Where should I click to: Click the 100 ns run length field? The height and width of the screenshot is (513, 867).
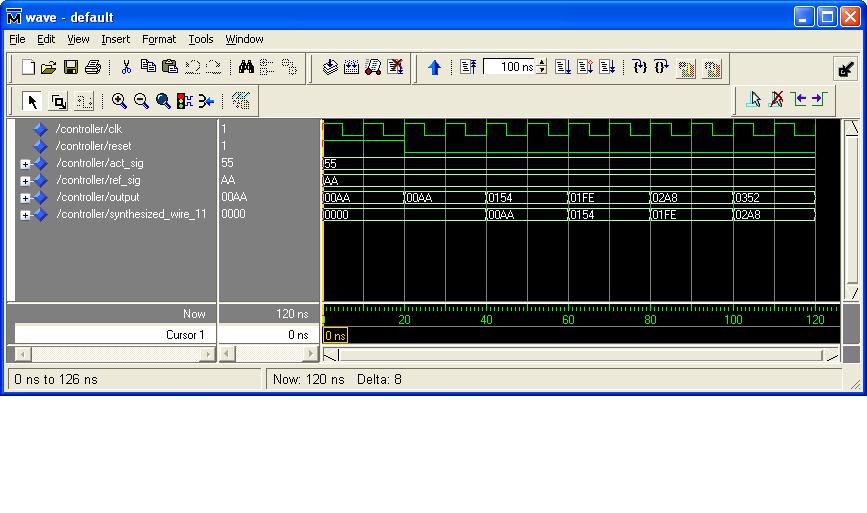coord(509,67)
